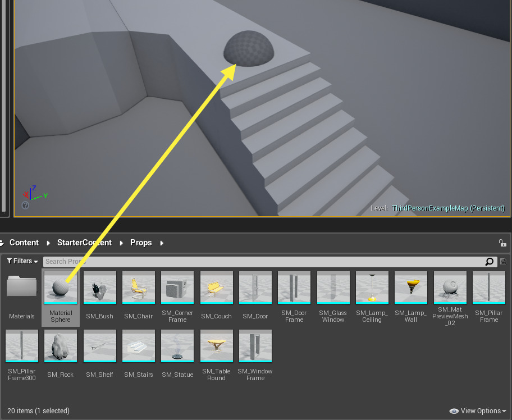Open the View Options dropdown

pyautogui.click(x=478, y=411)
